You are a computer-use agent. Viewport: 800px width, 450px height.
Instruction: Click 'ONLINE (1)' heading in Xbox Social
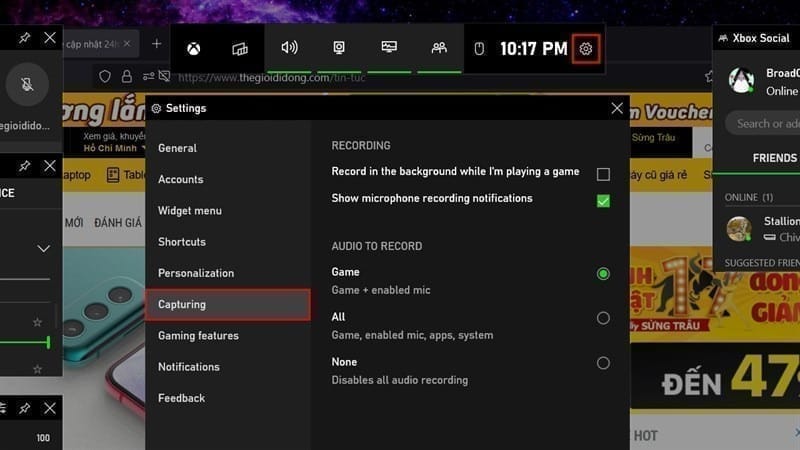pos(748,197)
